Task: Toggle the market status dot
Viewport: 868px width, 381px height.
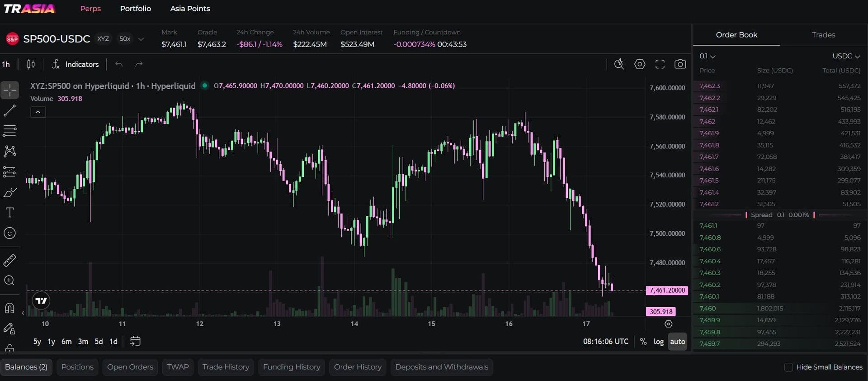Action: click(205, 85)
